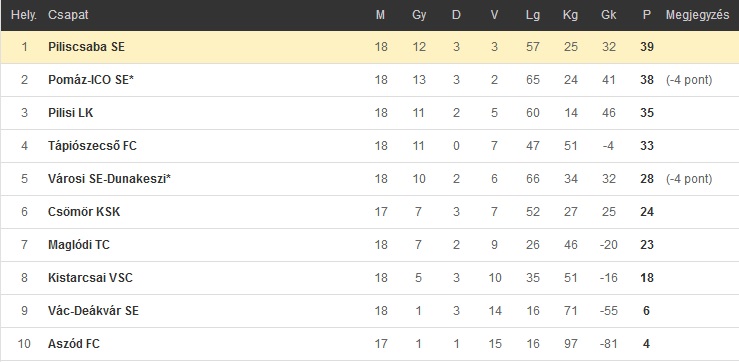Sort by the P points column header
The height and width of the screenshot is (362, 739).
pyautogui.click(x=647, y=15)
